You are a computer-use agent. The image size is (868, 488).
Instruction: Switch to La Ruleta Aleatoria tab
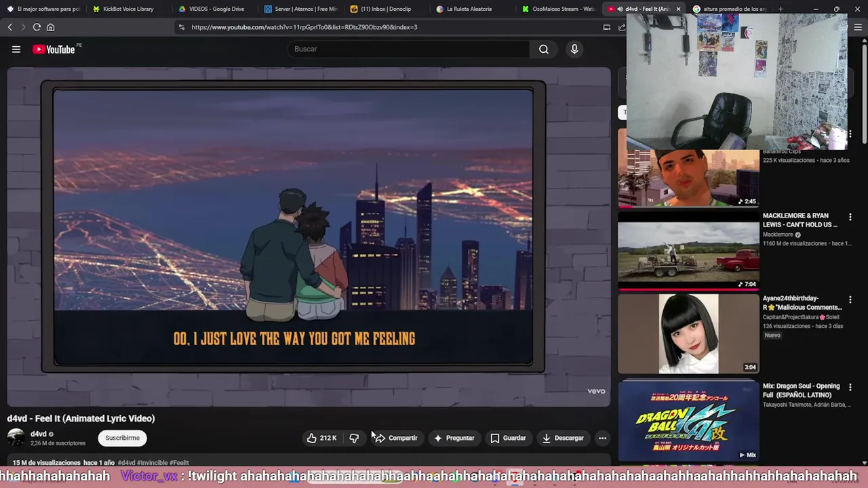click(x=471, y=9)
